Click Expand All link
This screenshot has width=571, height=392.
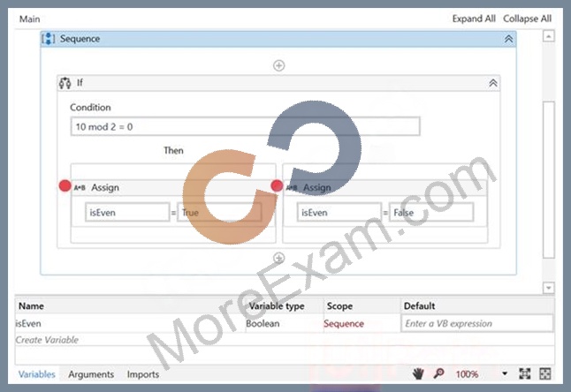tap(474, 19)
